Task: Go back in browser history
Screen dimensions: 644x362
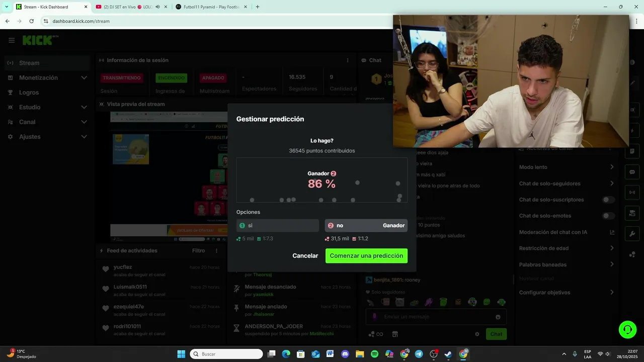Action: 7,21
